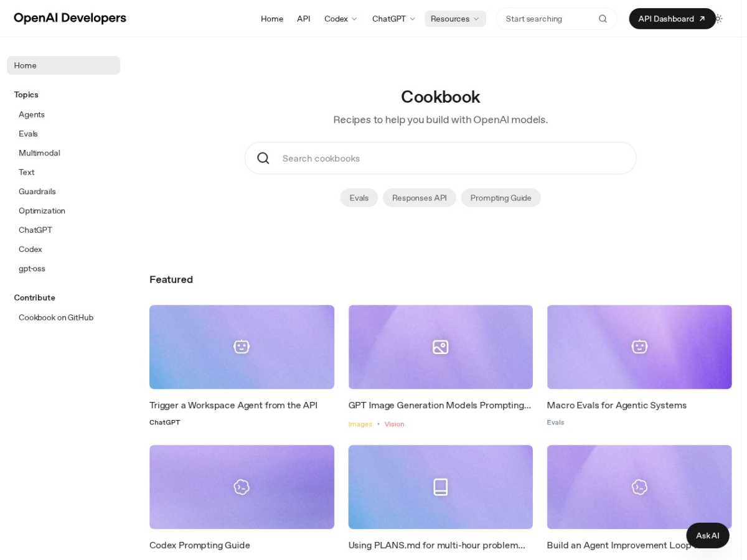Go to Home in top navigation

pos(272,19)
